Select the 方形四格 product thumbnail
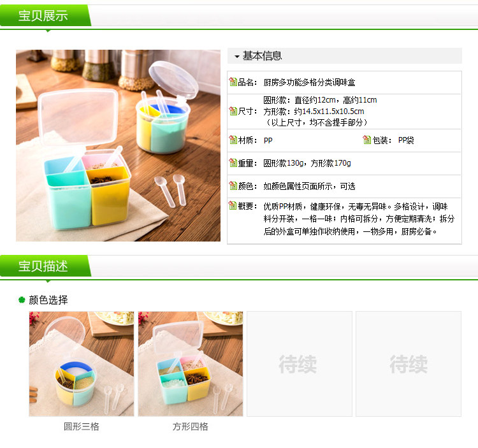The width and height of the screenshot is (478, 448). coord(191,364)
